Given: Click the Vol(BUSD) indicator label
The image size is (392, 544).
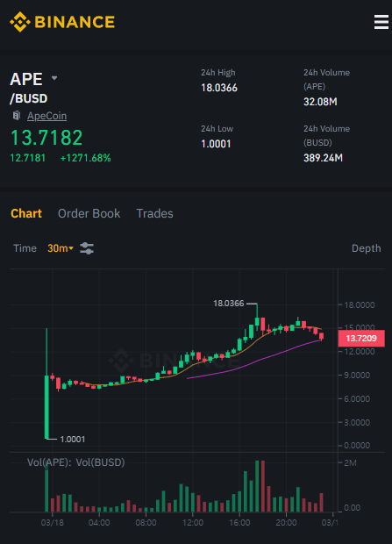Looking at the screenshot, I should point(100,462).
